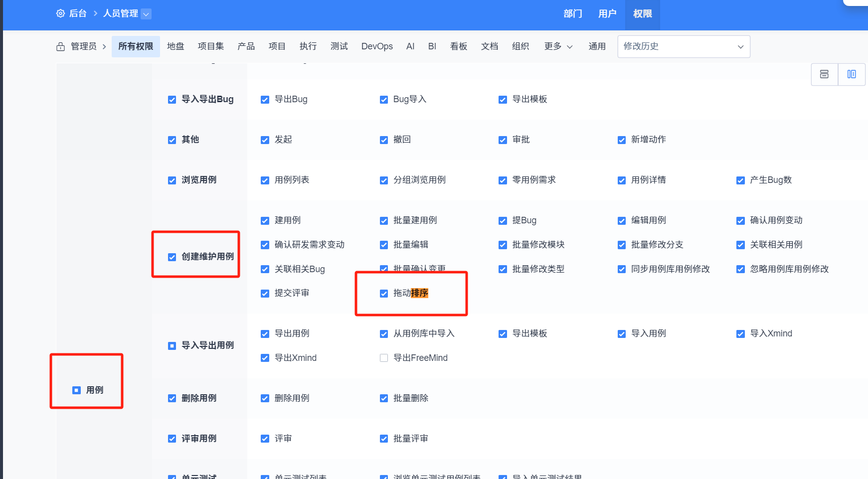
Task: Open the 人员管理 dropdown arrow
Action: 146,14
